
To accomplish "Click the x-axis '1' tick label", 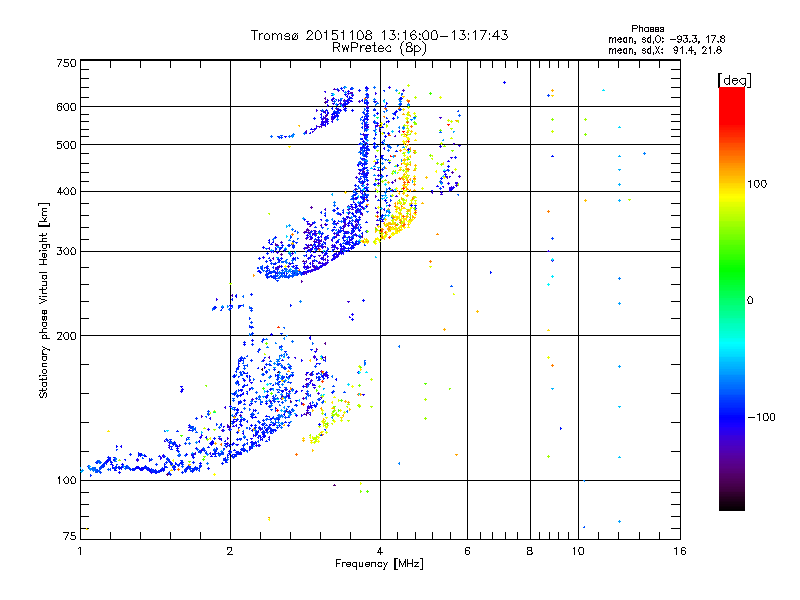I will (x=80, y=551).
